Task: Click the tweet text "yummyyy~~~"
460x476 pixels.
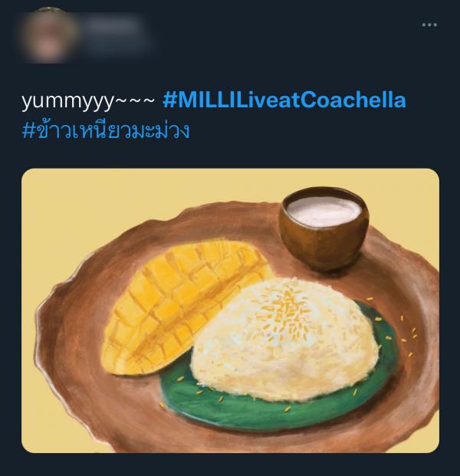Action: click(88, 102)
